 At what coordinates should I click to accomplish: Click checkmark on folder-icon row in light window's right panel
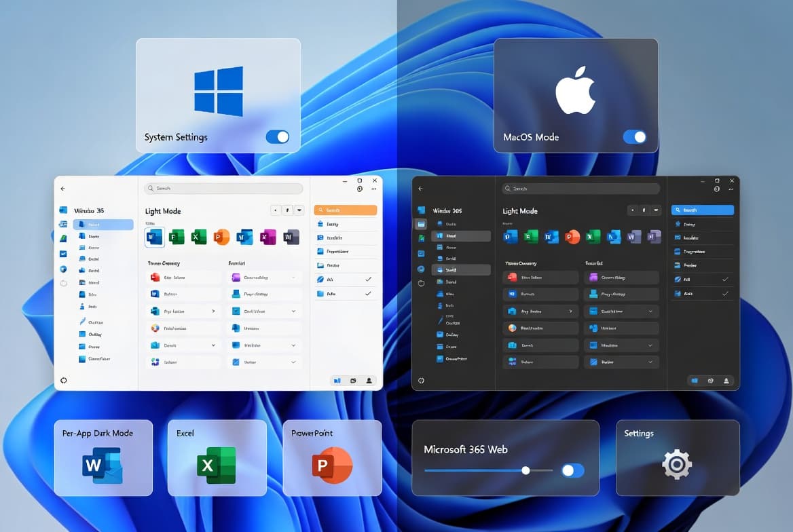click(x=368, y=293)
